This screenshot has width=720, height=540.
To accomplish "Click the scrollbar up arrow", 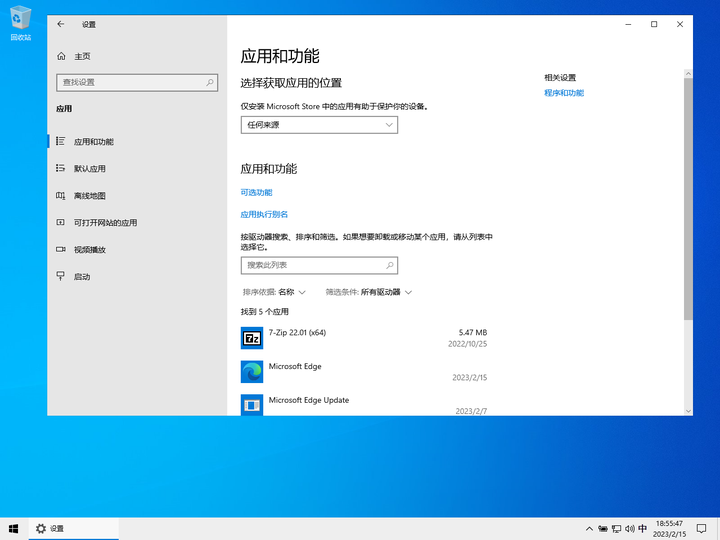I will (x=688, y=73).
